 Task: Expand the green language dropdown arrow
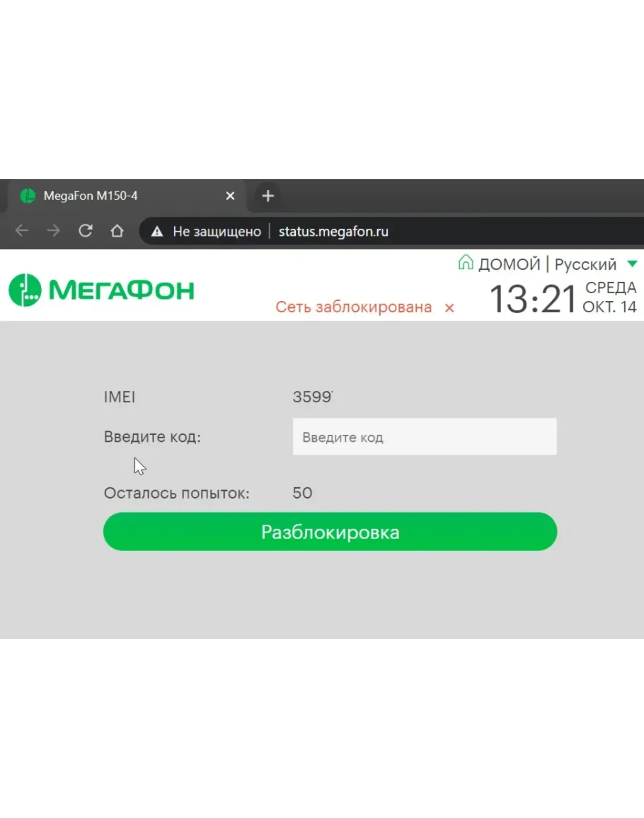coord(632,264)
